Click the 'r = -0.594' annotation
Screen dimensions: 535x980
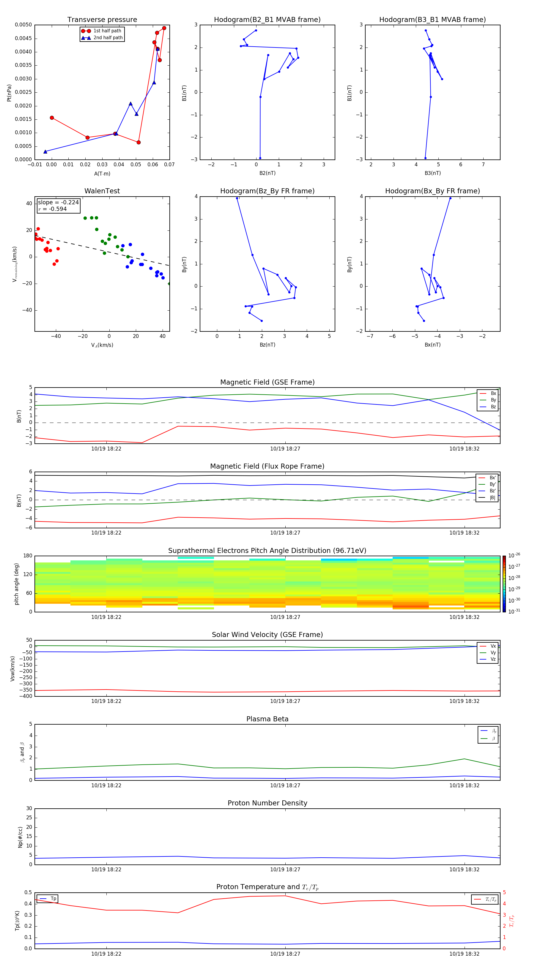tap(53, 209)
